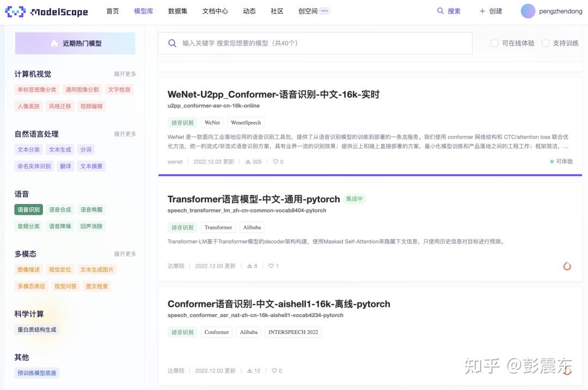Image resolution: width=588 pixels, height=390 pixels.
Task: Click the ModelScope logo
Action: (46, 11)
